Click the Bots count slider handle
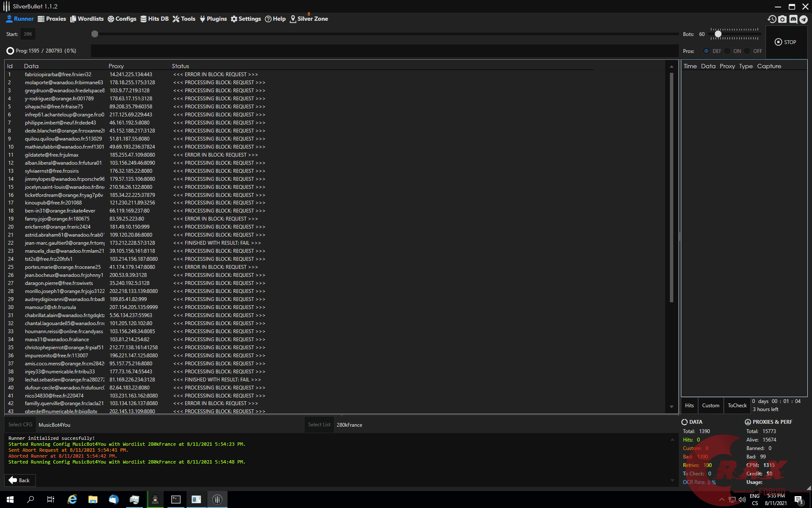The width and height of the screenshot is (812, 508). pyautogui.click(x=718, y=34)
